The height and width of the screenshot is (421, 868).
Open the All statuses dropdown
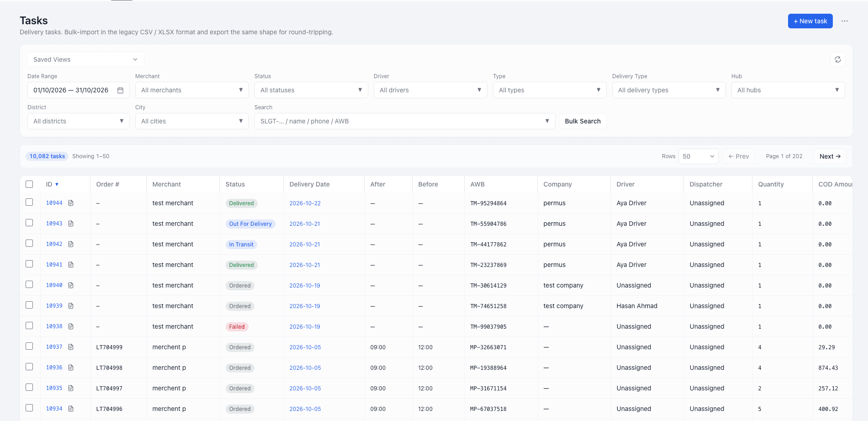311,90
